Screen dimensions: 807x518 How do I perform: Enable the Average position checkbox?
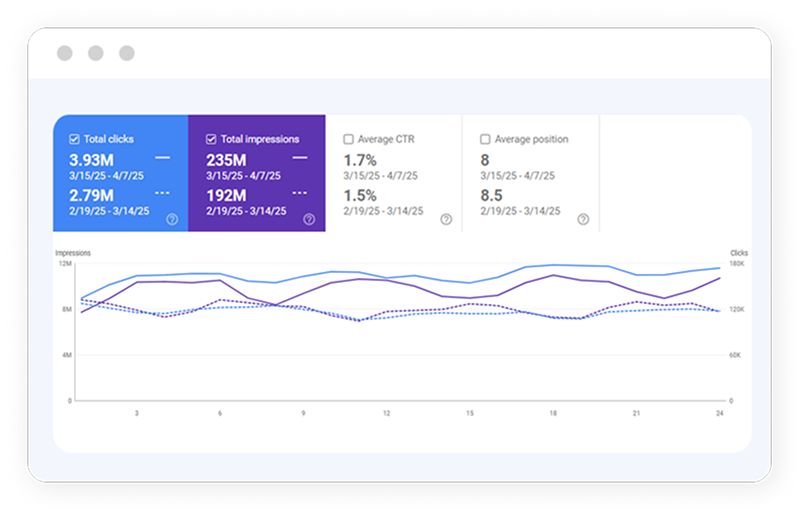point(485,139)
